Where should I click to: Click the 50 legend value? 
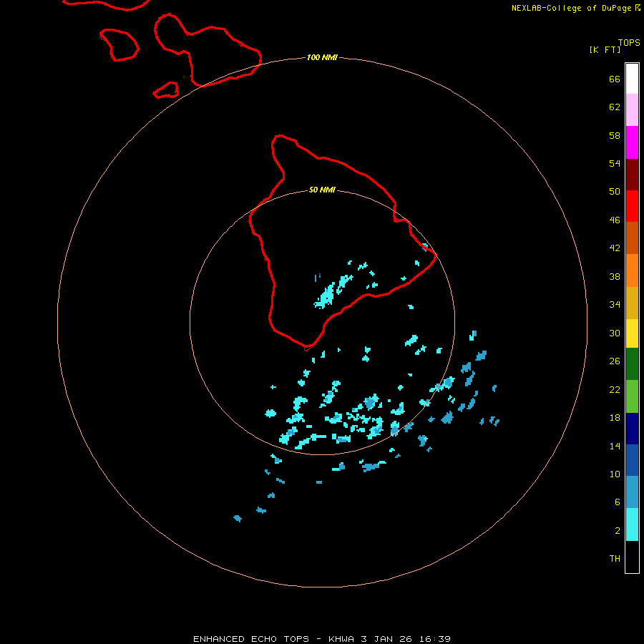click(x=615, y=192)
